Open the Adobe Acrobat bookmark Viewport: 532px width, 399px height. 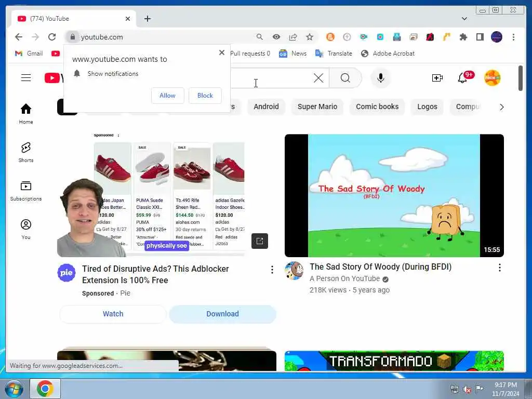click(388, 54)
